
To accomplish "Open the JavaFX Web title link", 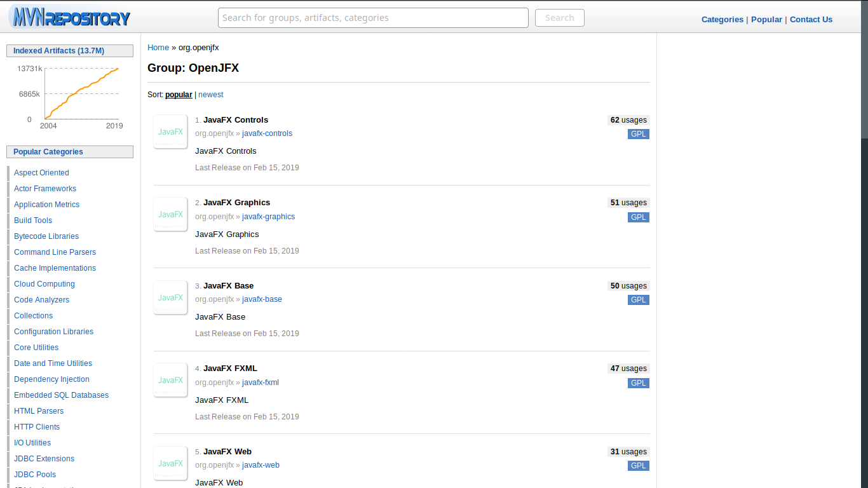I will [x=227, y=452].
